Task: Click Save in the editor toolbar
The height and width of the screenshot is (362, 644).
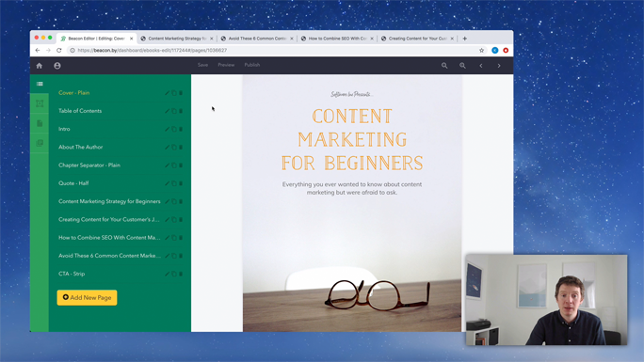Action: click(202, 65)
